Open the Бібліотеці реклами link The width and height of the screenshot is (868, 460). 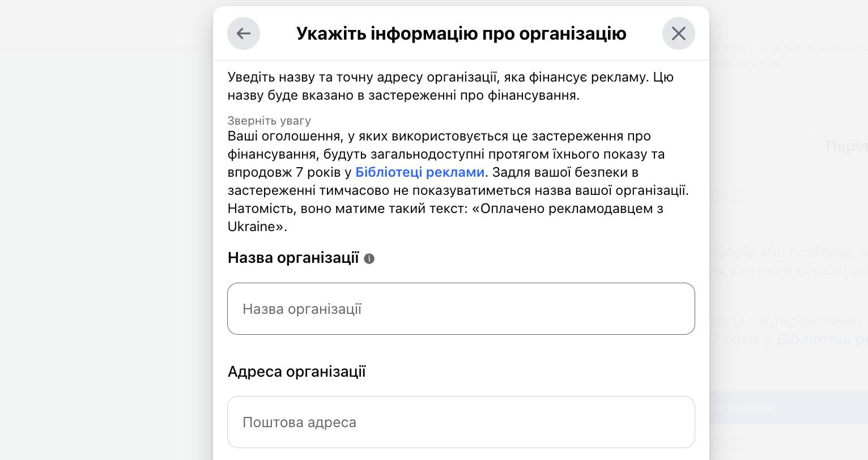(420, 172)
